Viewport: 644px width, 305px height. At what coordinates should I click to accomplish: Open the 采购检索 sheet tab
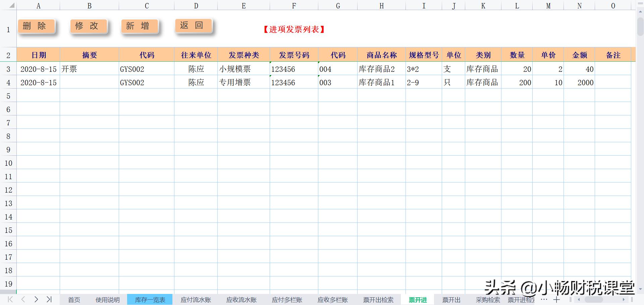488,300
